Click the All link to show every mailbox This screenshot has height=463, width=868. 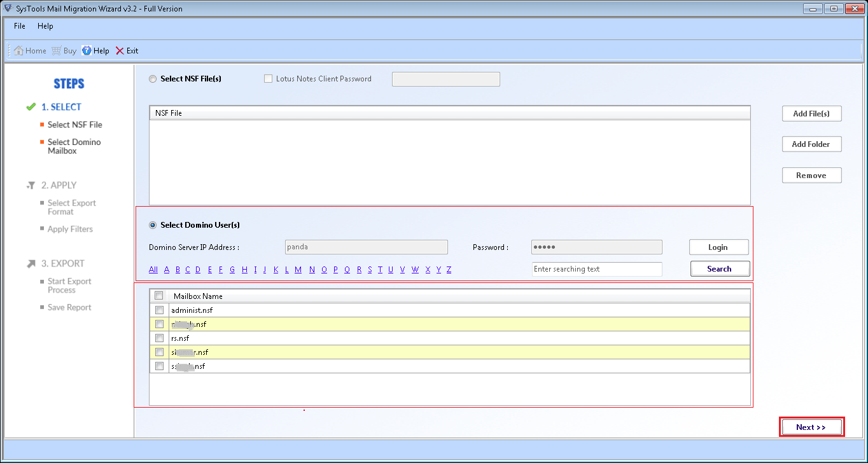click(x=153, y=269)
